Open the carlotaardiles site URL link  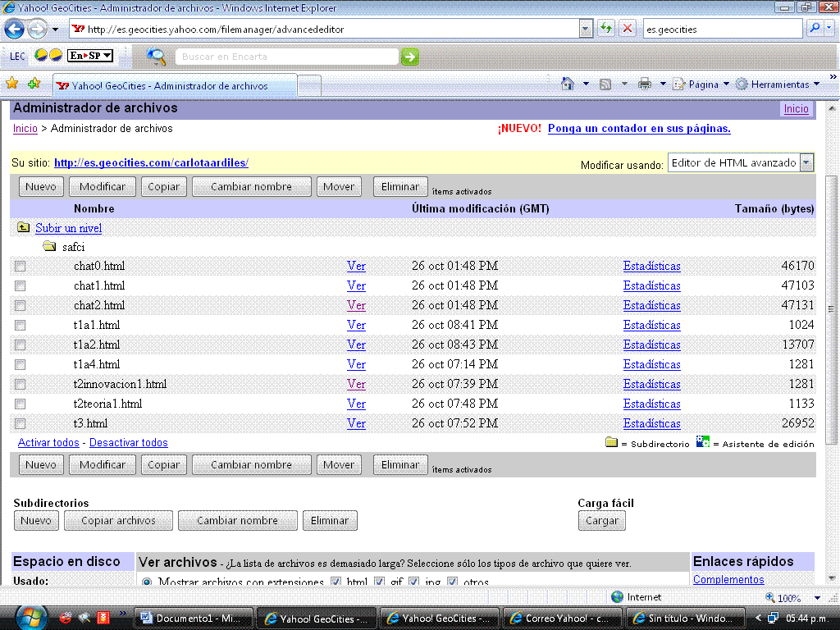pyautogui.click(x=151, y=162)
